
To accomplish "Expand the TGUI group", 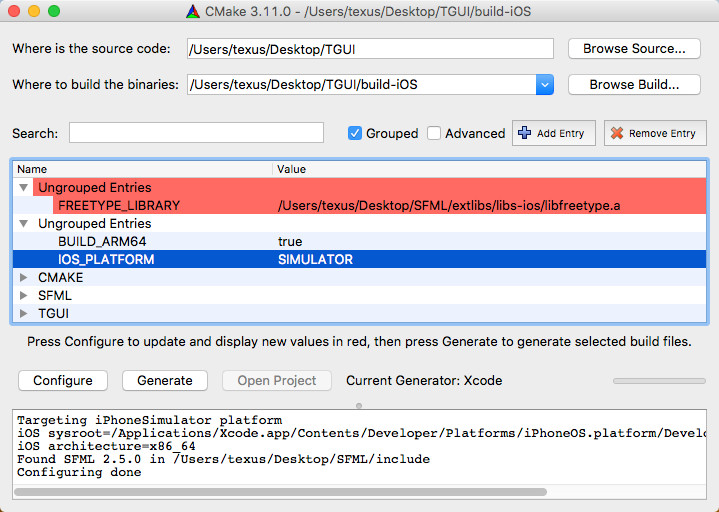I will coord(23,314).
